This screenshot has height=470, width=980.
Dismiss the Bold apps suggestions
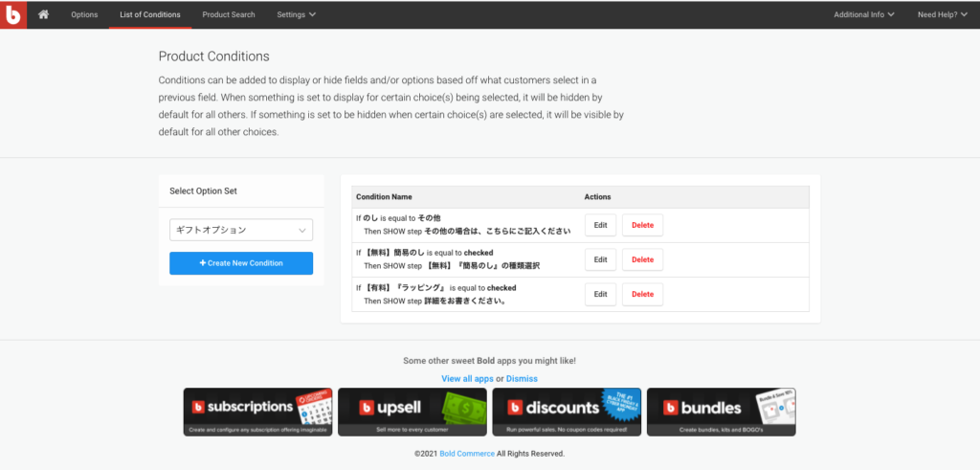(x=522, y=379)
